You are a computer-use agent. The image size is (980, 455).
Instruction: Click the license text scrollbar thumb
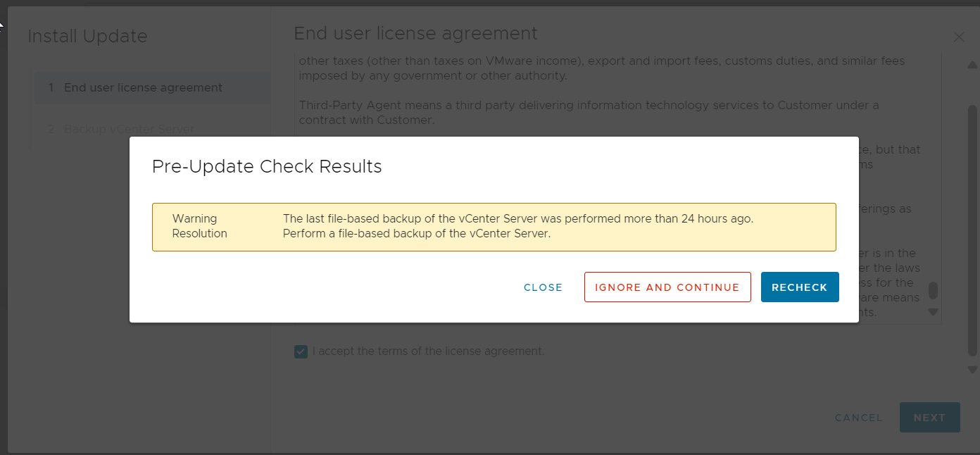(934, 291)
